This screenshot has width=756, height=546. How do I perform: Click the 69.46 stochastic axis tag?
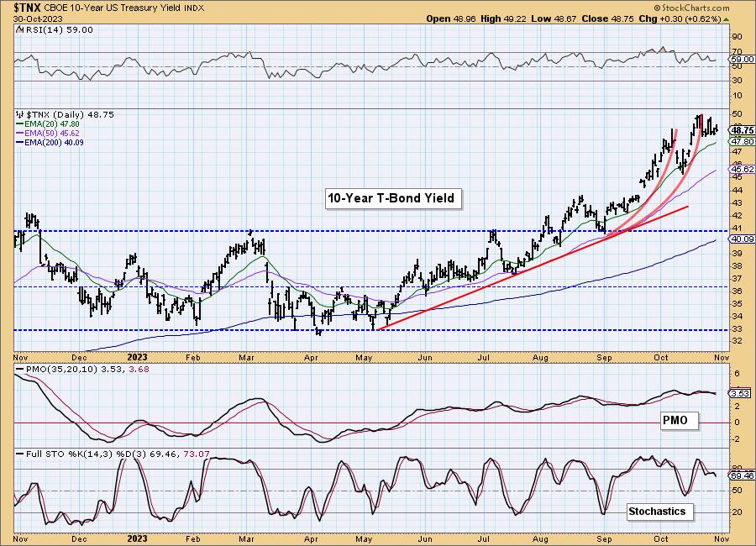pos(743,475)
